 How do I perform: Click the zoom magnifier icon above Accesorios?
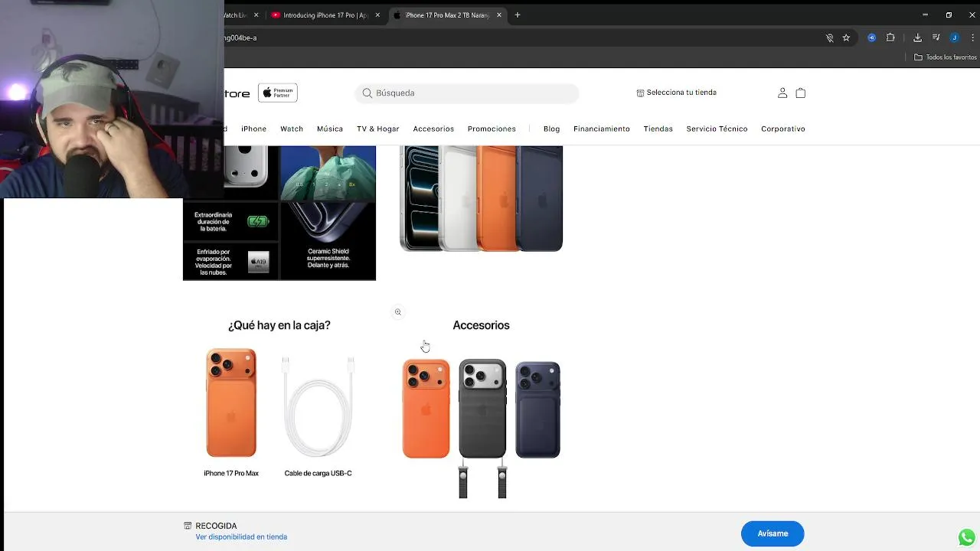(397, 312)
